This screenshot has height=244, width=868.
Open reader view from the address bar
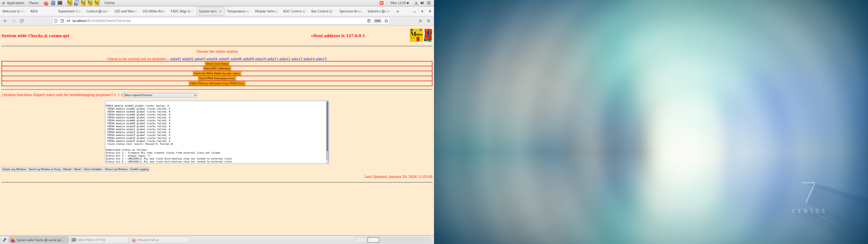369,21
